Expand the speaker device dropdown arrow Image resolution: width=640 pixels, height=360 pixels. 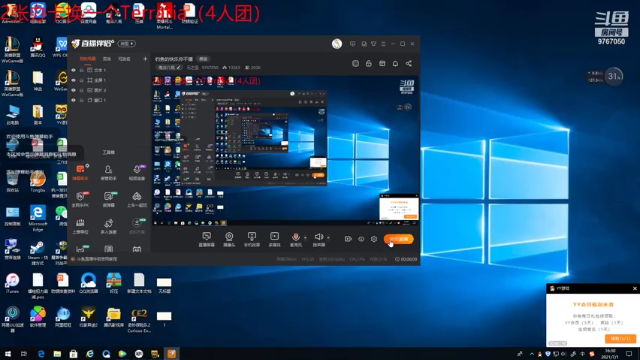329,238
